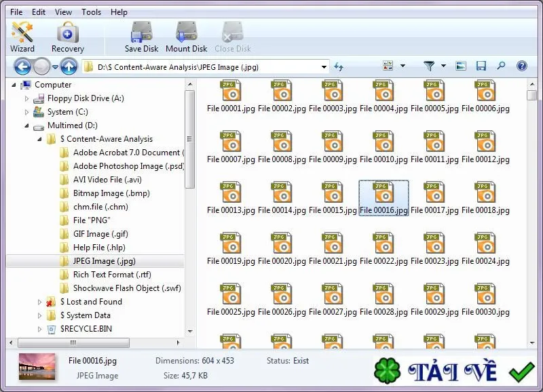The image size is (543, 392).
Task: Open the Tools menu
Action: coord(91,12)
